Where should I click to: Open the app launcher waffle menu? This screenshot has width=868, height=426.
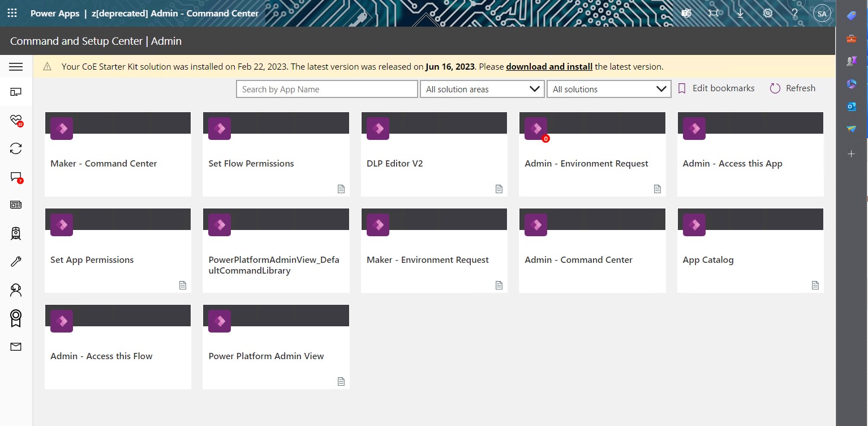tap(11, 13)
